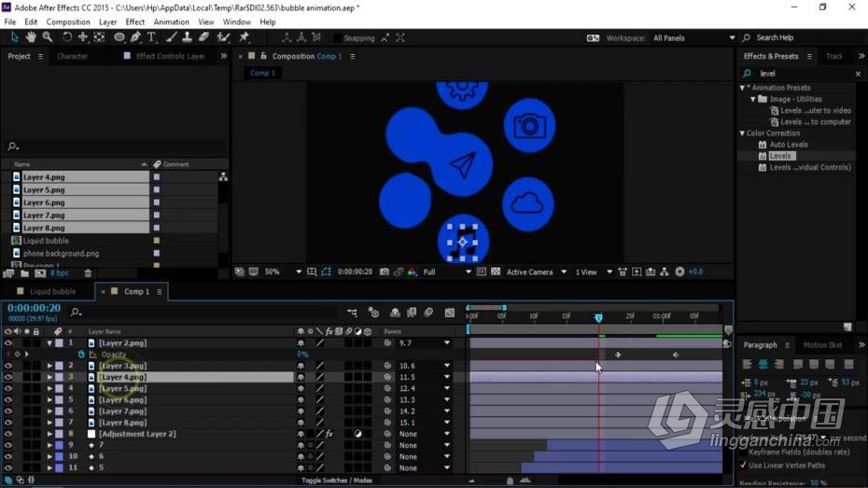Select the Puppet Pin tool
The width and height of the screenshot is (868, 488).
tap(245, 37)
